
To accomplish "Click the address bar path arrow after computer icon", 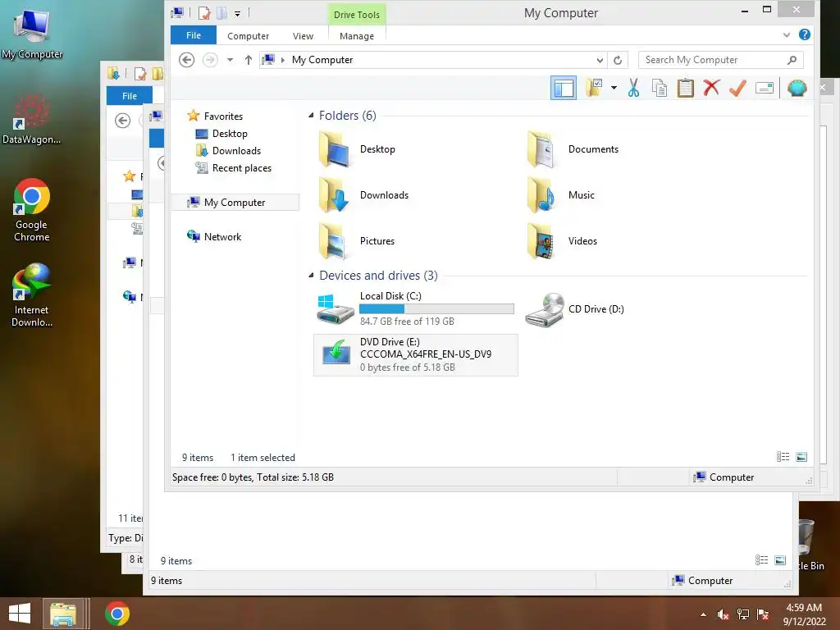I will tap(283, 60).
